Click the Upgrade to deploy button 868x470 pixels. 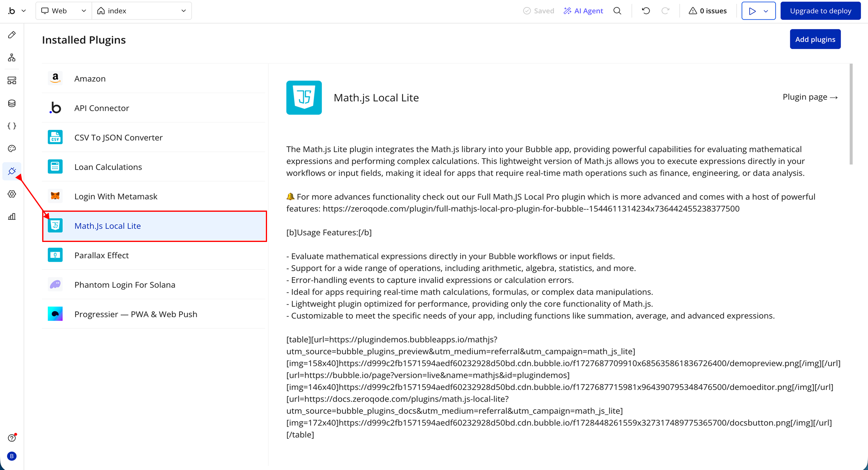820,11
